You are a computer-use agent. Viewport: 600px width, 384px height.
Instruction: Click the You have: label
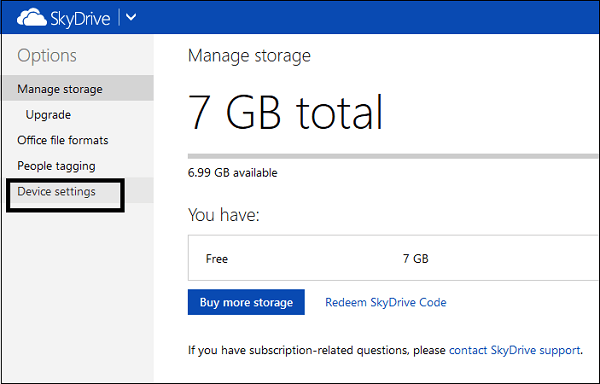pos(224,215)
